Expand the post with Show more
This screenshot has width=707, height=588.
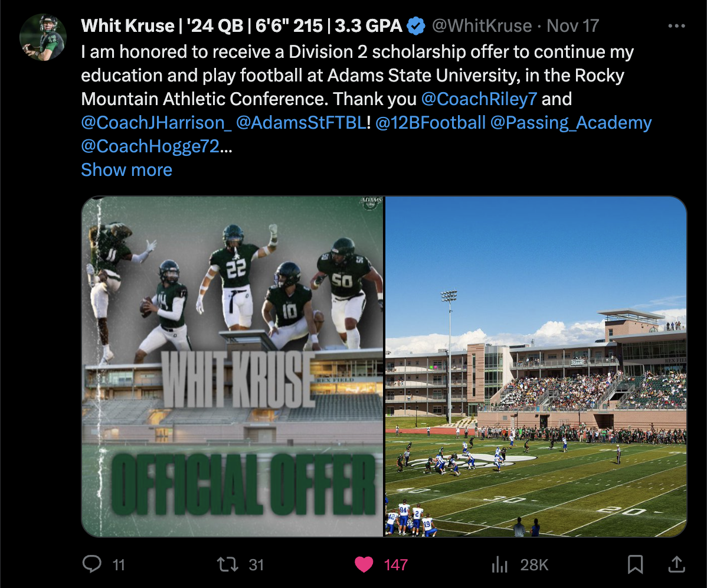click(x=127, y=170)
